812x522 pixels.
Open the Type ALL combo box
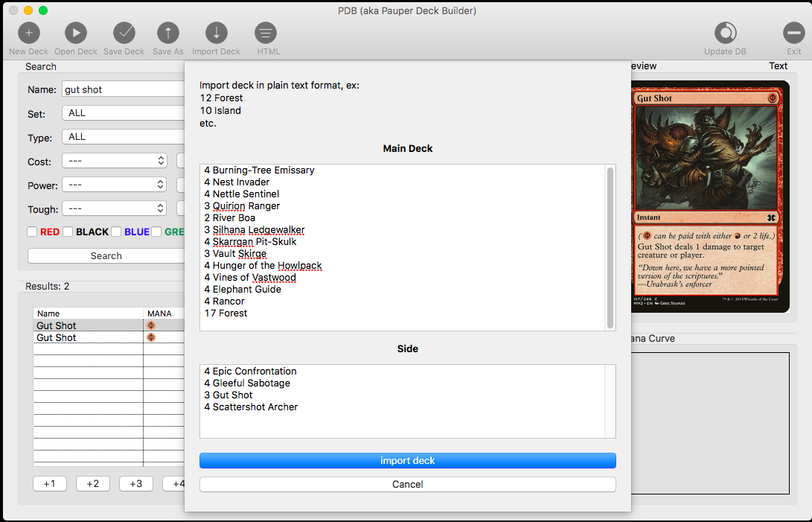pyautogui.click(x=124, y=137)
